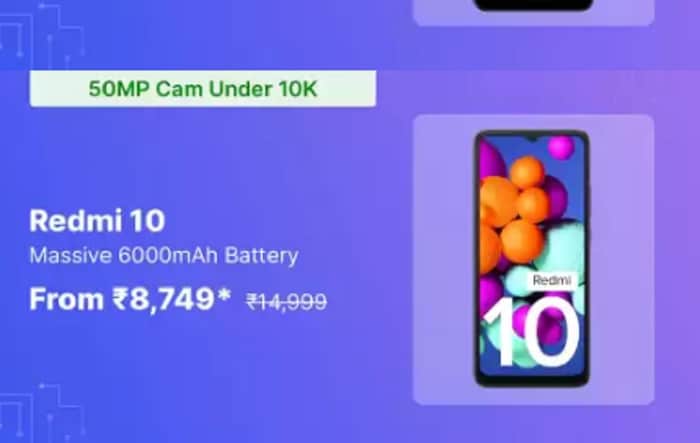Click the black phone bottom edge at top
This screenshot has width=700, height=443.
pos(534,5)
